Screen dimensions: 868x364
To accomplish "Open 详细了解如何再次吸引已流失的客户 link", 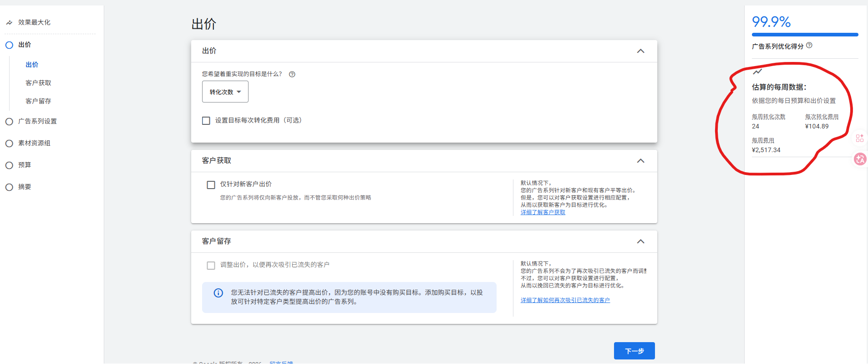I will pos(565,300).
